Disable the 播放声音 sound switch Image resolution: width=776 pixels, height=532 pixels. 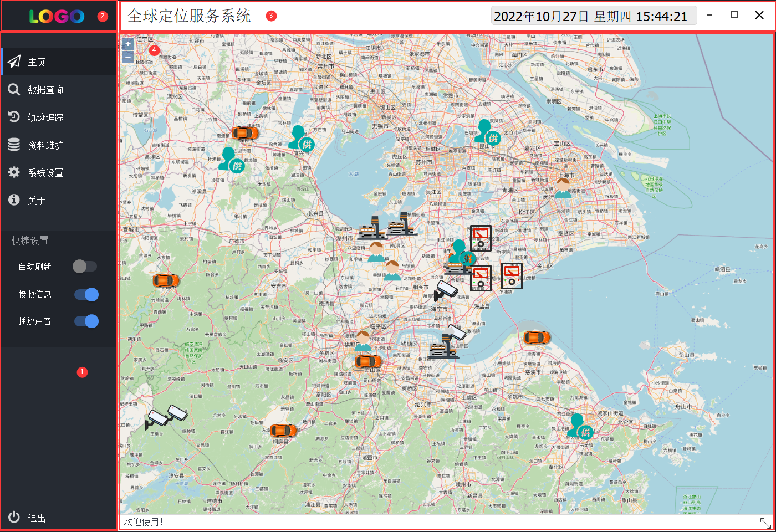(86, 321)
